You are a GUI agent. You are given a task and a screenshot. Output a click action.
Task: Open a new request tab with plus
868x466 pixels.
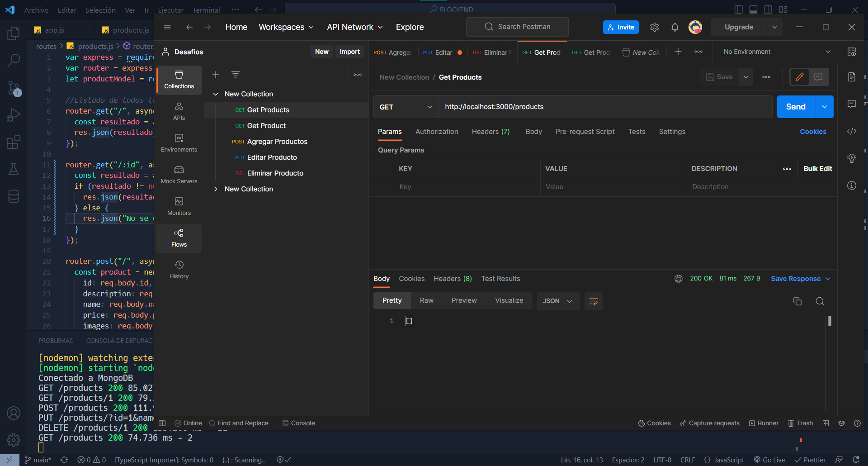pos(678,52)
